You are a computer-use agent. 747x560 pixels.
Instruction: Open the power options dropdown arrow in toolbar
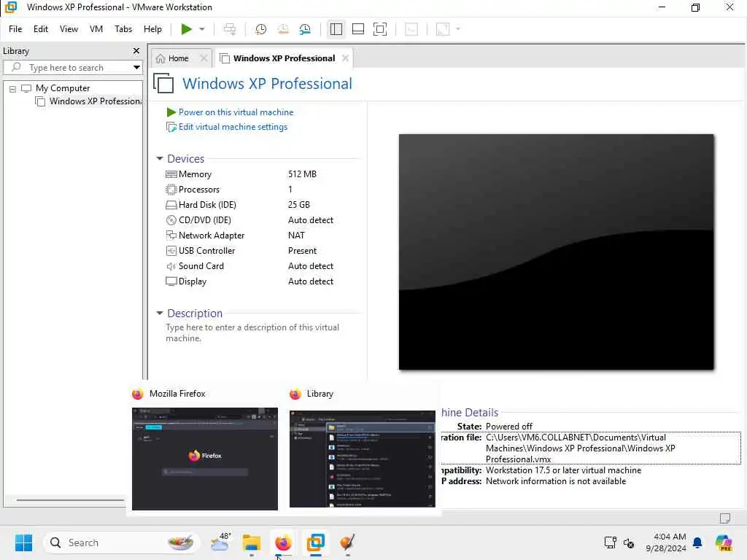point(202,29)
